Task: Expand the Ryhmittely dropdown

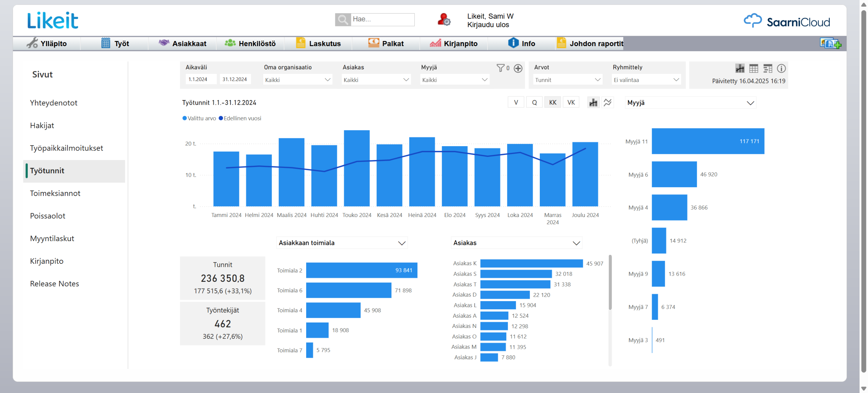Action: click(646, 80)
